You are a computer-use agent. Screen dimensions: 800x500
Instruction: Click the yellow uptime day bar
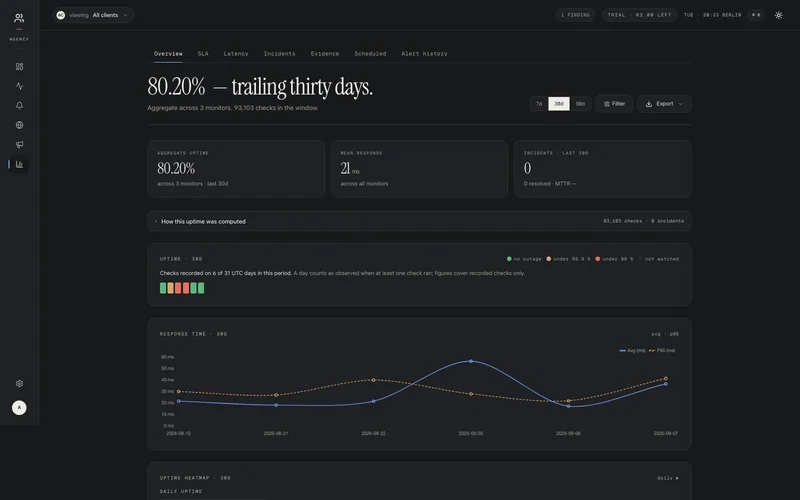tap(170, 288)
